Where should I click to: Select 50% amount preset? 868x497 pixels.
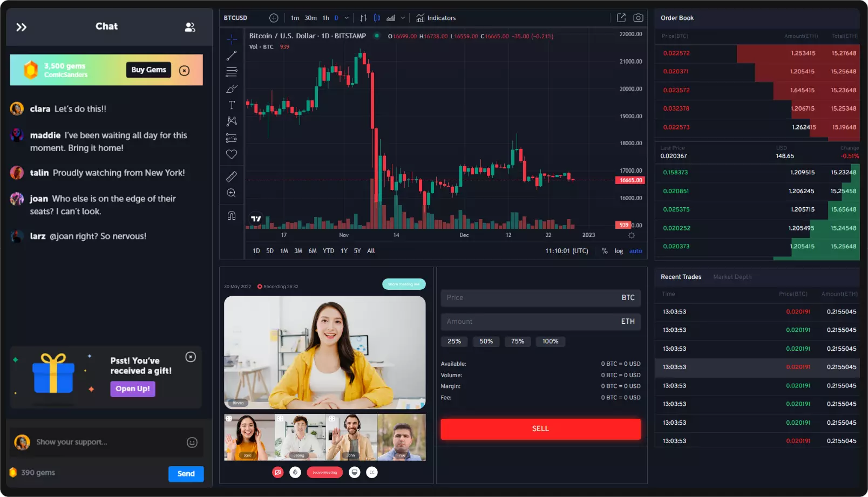coord(486,342)
